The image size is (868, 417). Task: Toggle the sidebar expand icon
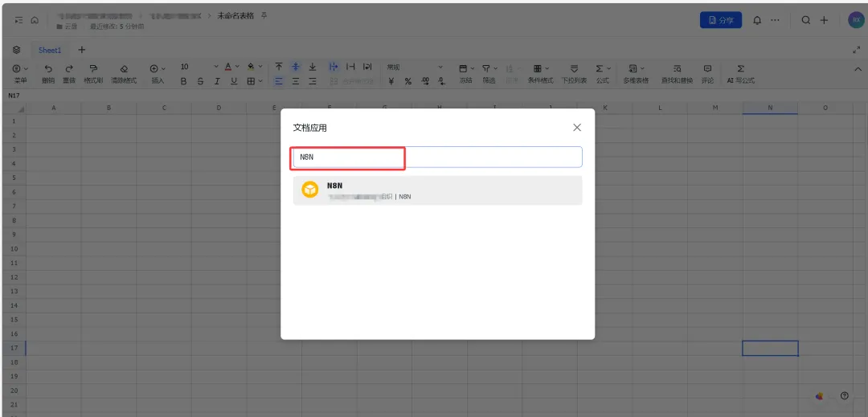pyautogui.click(x=18, y=20)
